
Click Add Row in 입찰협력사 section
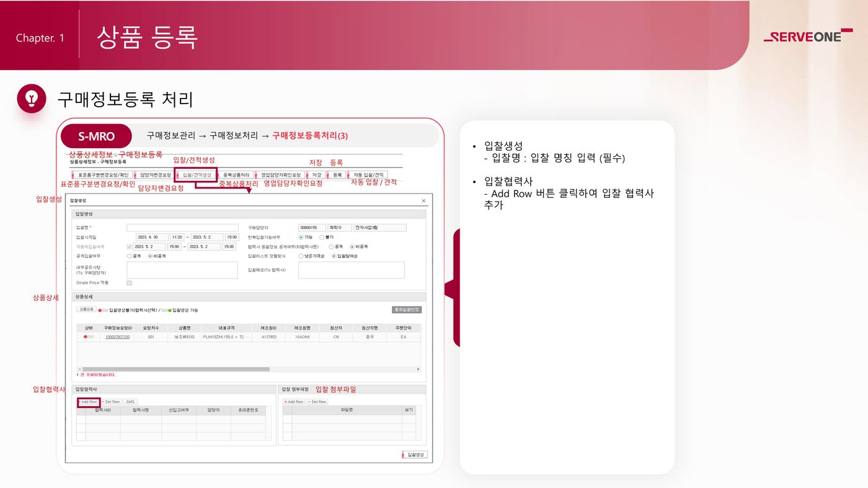coord(89,402)
